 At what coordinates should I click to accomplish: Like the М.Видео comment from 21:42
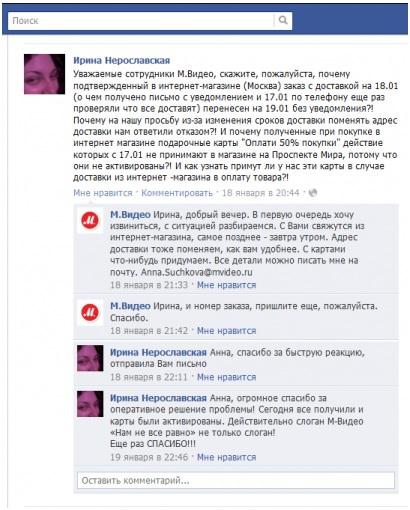pos(227,331)
